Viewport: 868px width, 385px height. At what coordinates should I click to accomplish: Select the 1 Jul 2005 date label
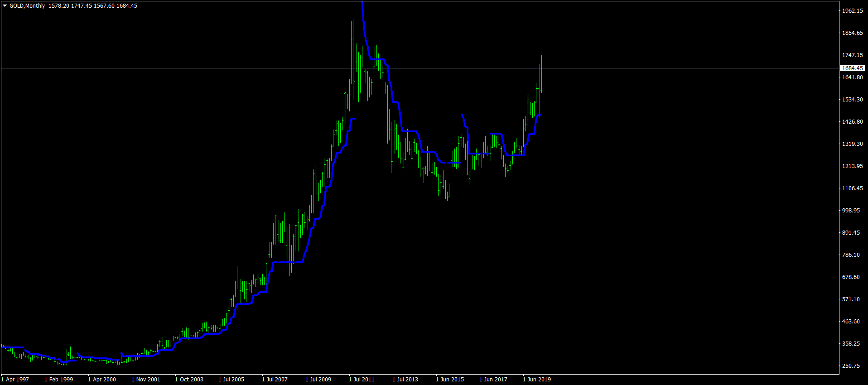click(231, 380)
